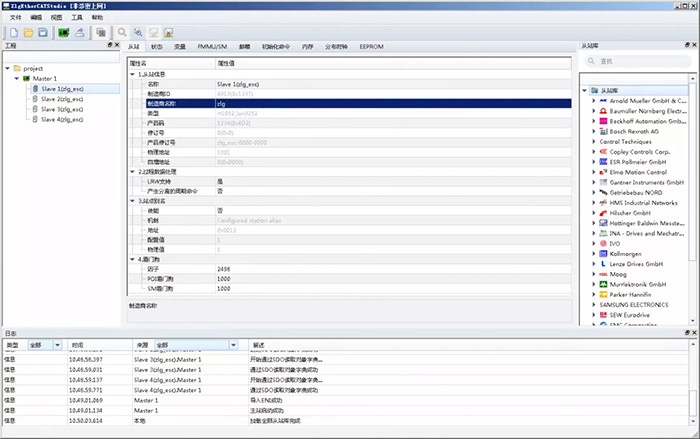Image resolution: width=700 pixels, height=439 pixels.
Task: Click the log panel scroll down arrow
Action: point(693,421)
